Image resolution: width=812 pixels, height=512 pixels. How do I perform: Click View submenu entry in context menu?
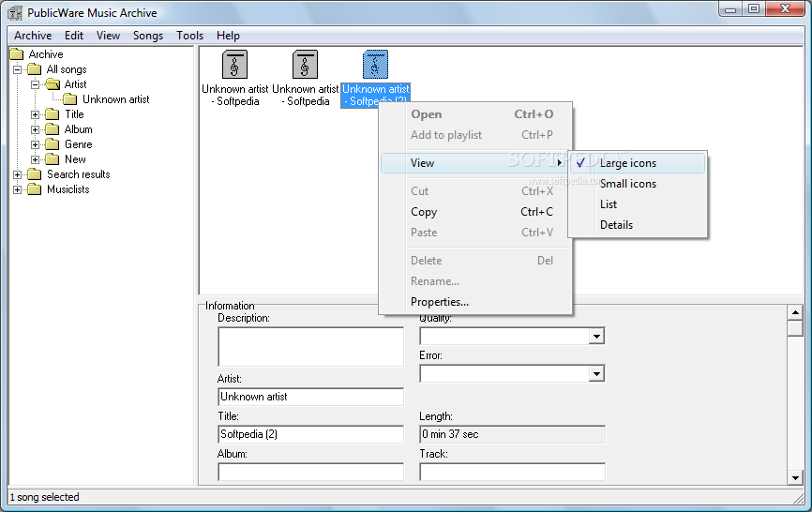click(475, 163)
